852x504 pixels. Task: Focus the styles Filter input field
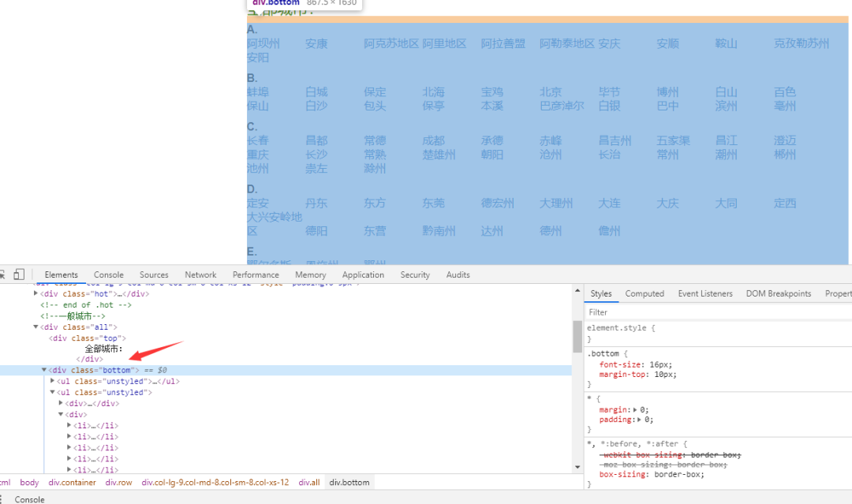pyautogui.click(x=717, y=312)
